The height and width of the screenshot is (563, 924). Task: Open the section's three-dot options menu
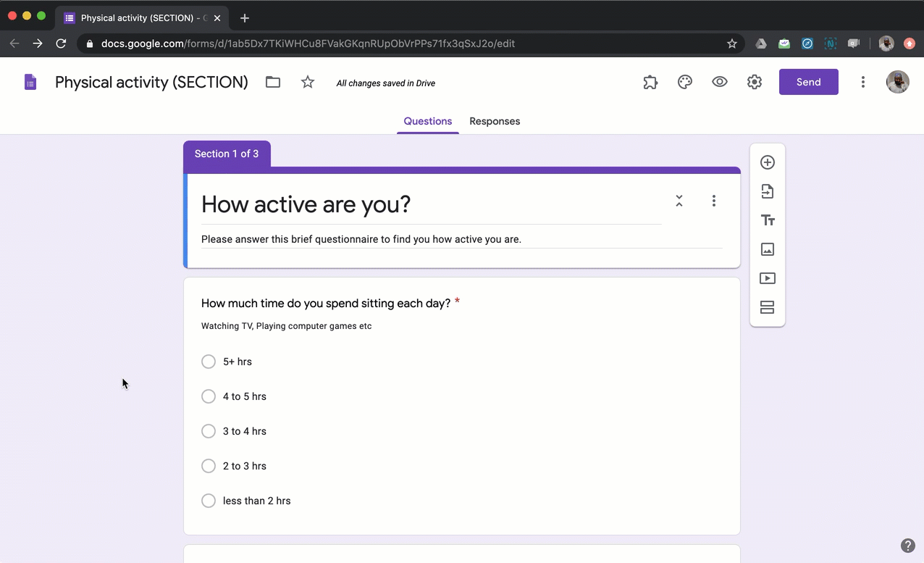[714, 201]
